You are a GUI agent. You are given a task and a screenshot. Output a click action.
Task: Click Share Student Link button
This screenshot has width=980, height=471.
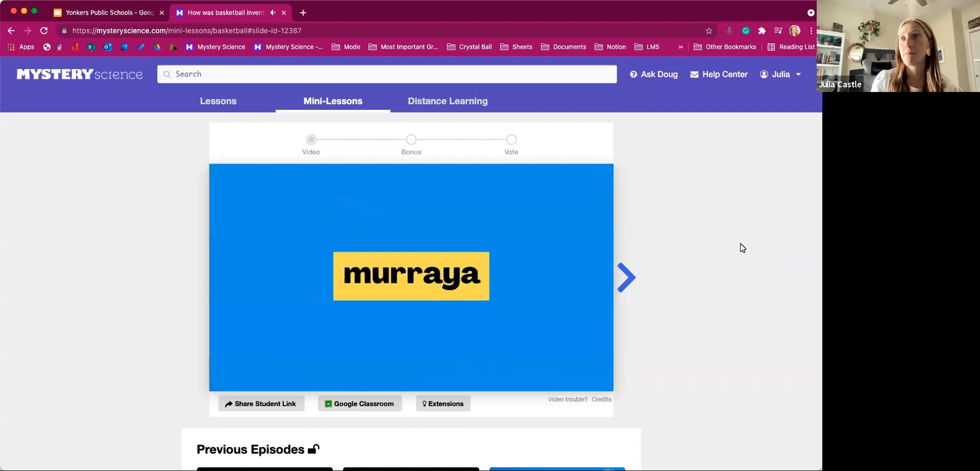tap(261, 404)
